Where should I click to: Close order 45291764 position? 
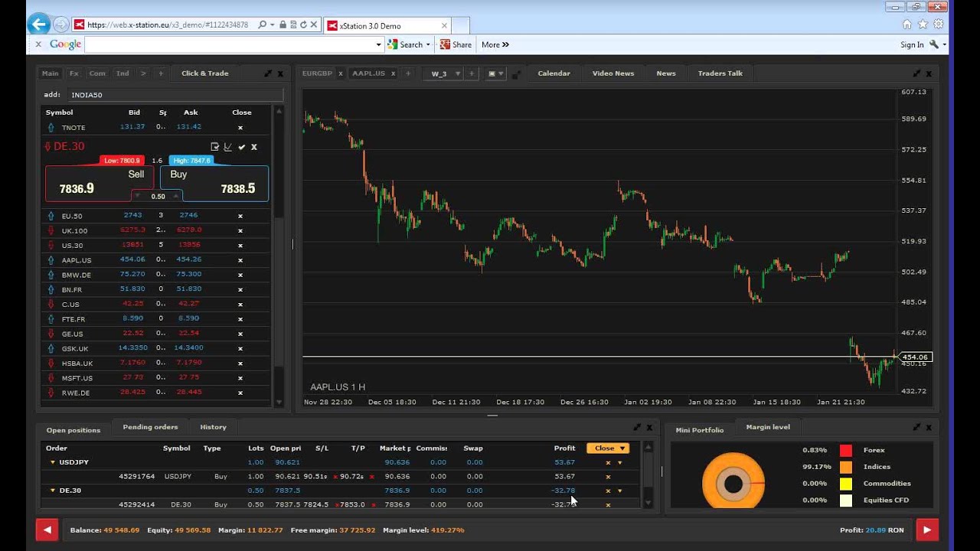click(x=609, y=477)
